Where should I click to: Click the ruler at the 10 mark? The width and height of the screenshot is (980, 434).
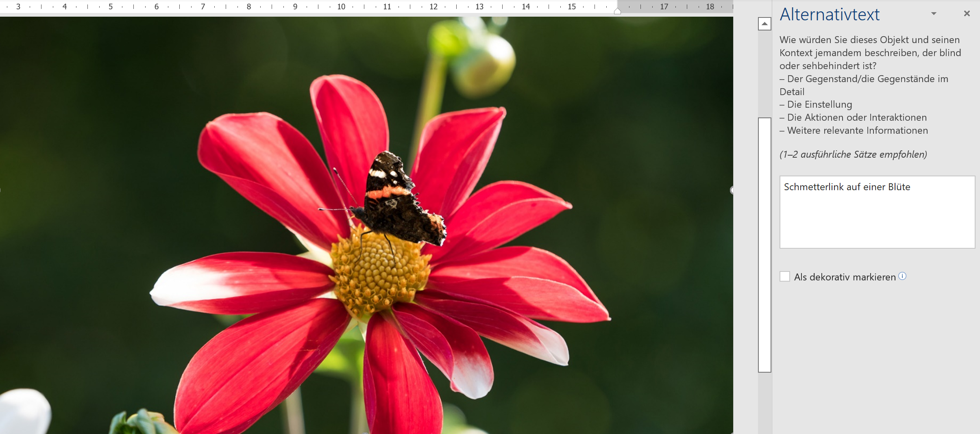click(x=341, y=7)
